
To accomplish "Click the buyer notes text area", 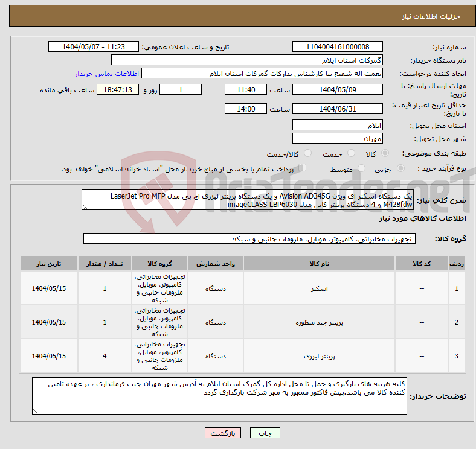I will 220,396.
